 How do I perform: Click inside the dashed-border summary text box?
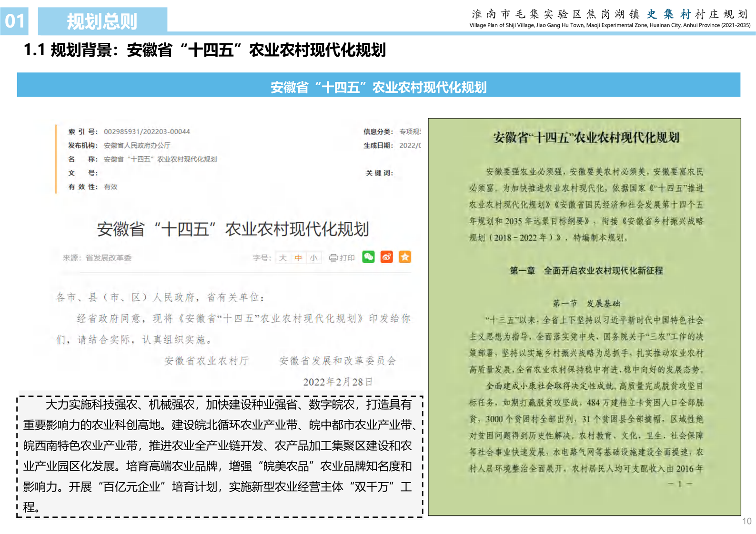pyautogui.click(x=220, y=456)
